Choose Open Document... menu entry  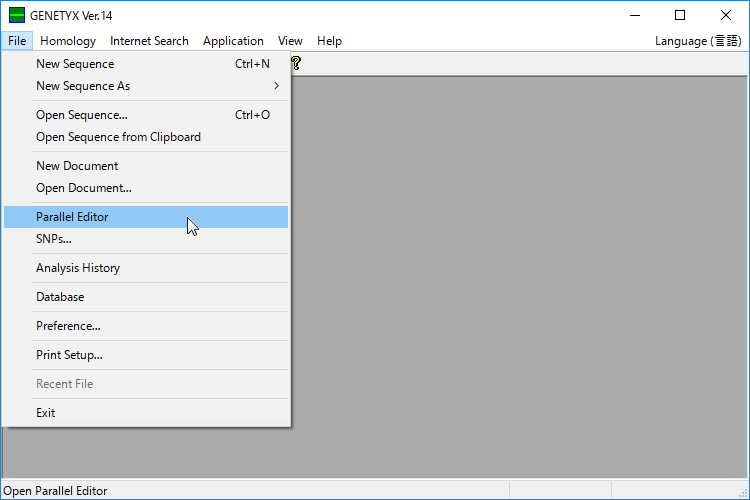[146, 188]
